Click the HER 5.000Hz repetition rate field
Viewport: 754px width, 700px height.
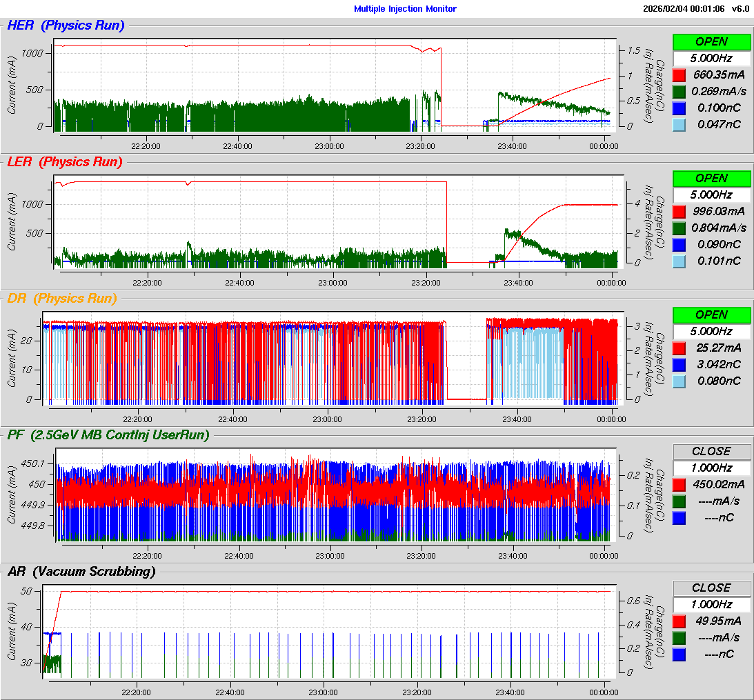(x=711, y=58)
